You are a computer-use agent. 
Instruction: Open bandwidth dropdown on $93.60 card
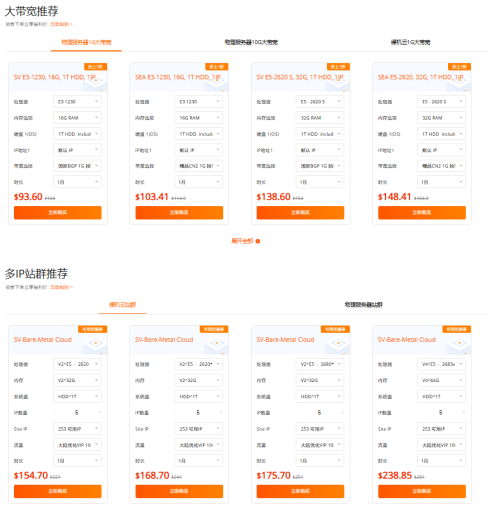77,166
